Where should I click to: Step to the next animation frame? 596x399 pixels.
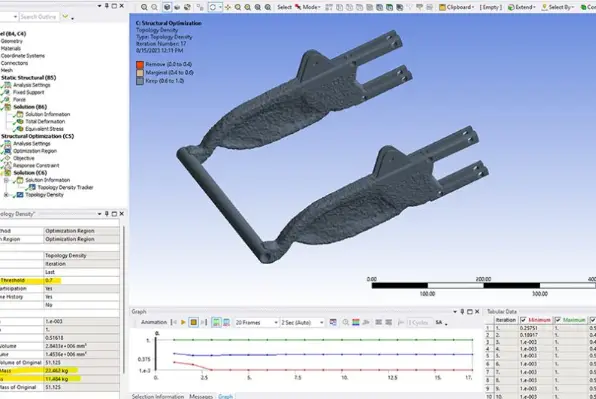203,322
